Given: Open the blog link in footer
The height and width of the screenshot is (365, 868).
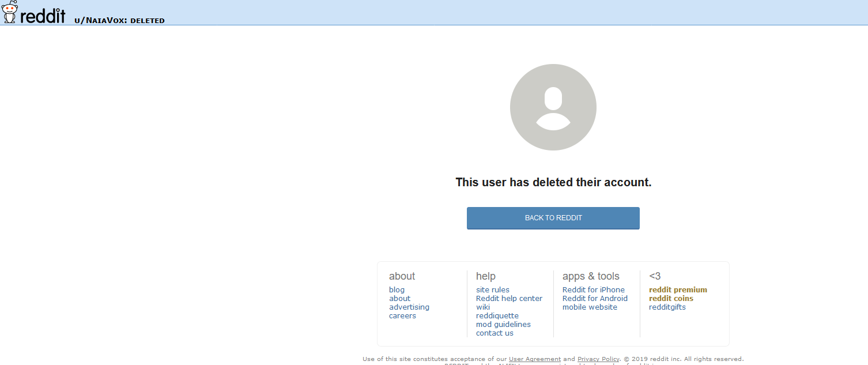Looking at the screenshot, I should (x=397, y=290).
